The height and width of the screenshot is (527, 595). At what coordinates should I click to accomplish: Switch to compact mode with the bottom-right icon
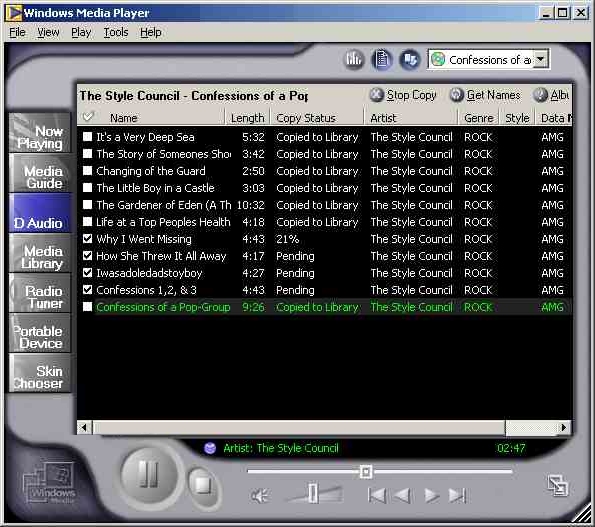coord(558,485)
